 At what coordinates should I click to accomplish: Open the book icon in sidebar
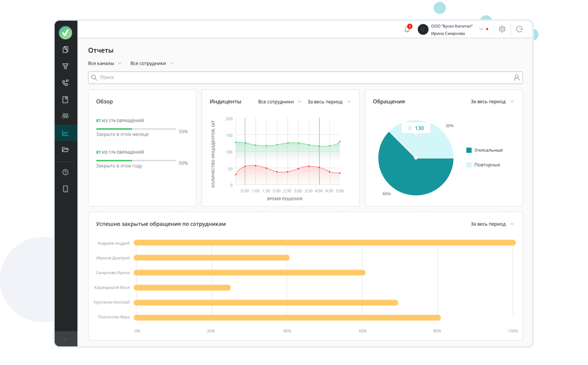(x=65, y=100)
